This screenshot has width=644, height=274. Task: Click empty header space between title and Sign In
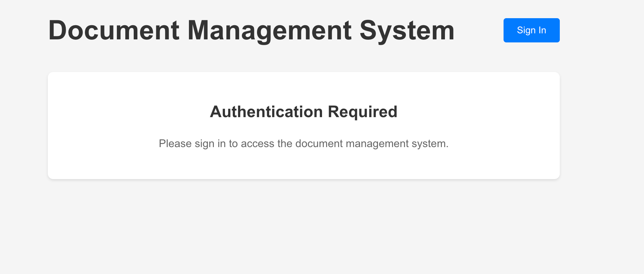click(x=479, y=30)
